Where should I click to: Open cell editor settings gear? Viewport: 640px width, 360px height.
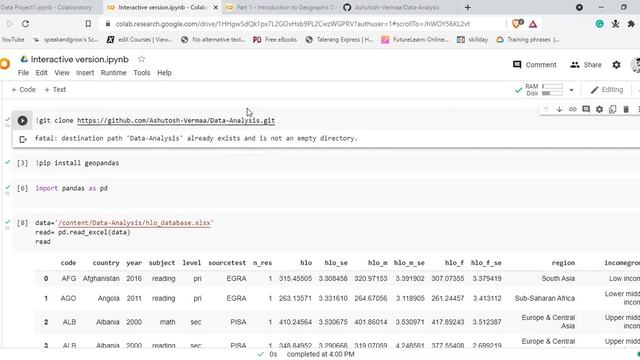599,109
